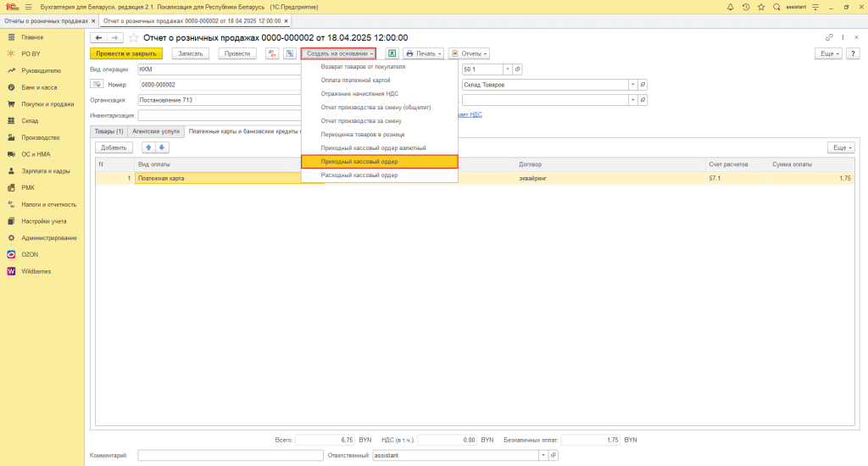Open the global search magnifier icon
The width and height of the screenshot is (868, 466).
tap(776, 7)
